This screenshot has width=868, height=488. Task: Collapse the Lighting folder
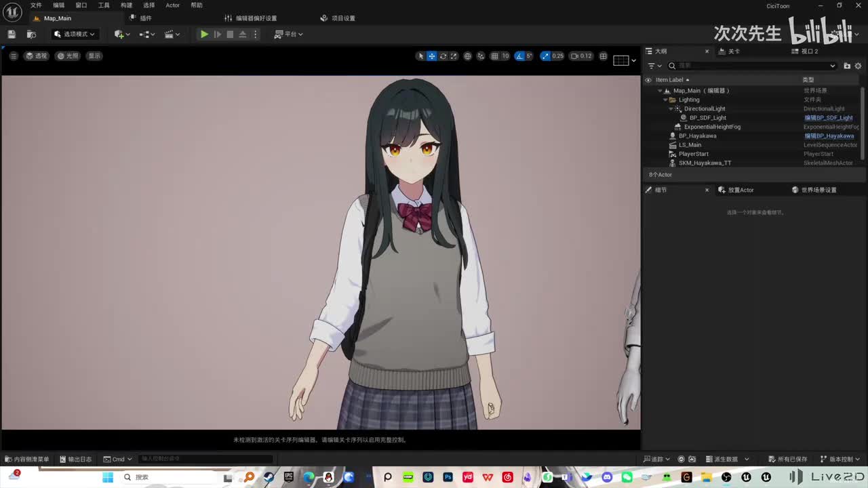pyautogui.click(x=665, y=100)
